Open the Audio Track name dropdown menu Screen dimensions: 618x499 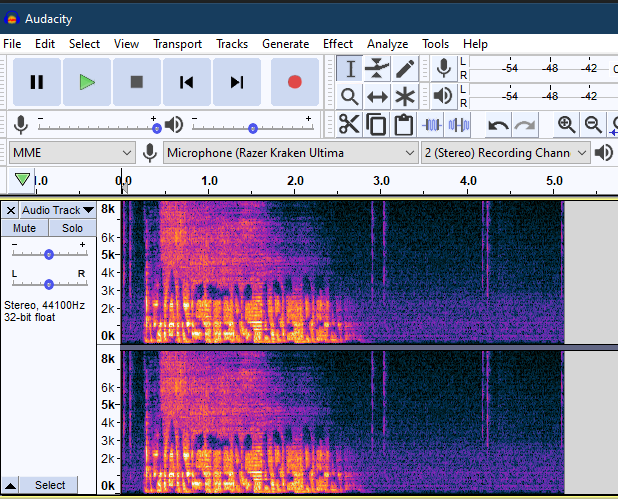click(58, 210)
